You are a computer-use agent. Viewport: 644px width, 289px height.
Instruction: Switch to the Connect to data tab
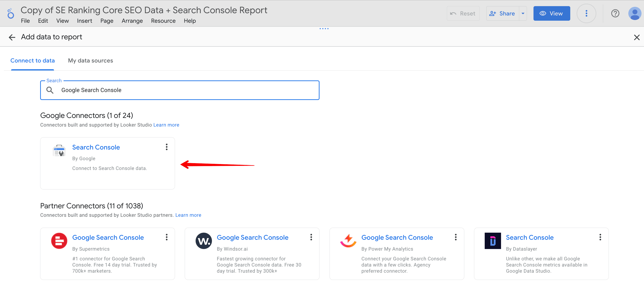pos(32,61)
